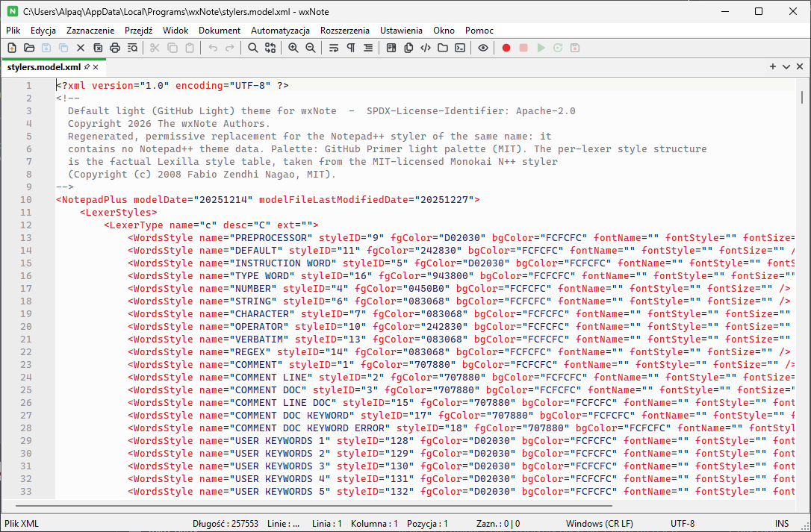Viewport: 811px width, 532px height.
Task: Click the Cut scissors icon
Action: coord(155,48)
